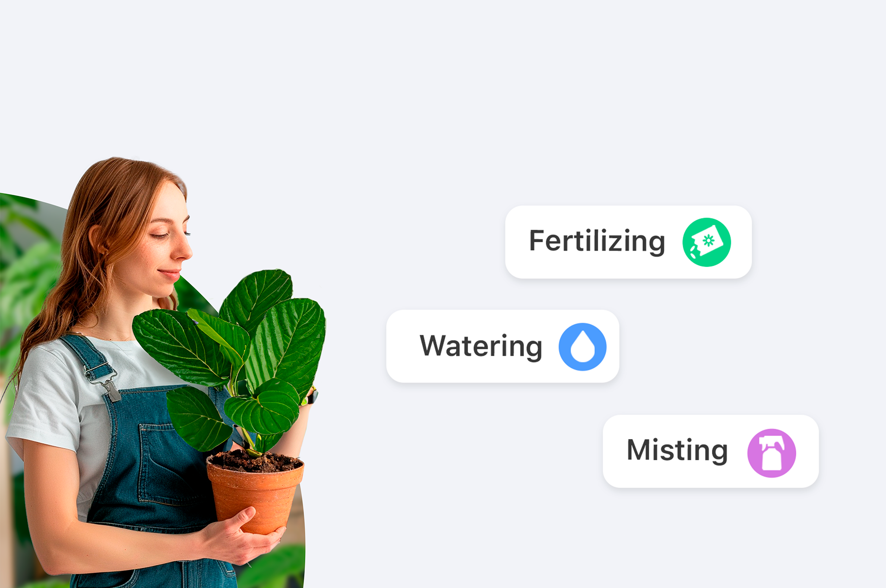Open the Misting card

(711, 452)
